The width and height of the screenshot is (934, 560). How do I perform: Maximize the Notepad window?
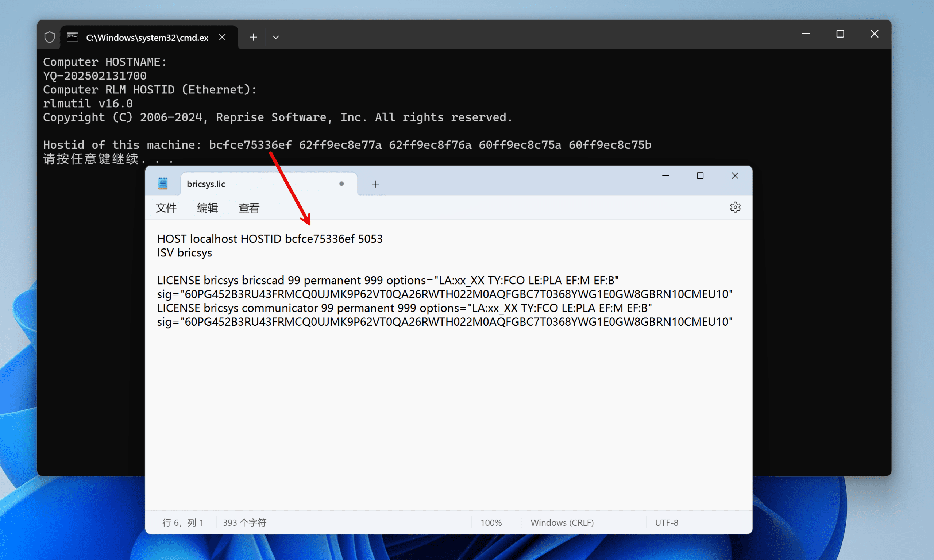(x=700, y=176)
